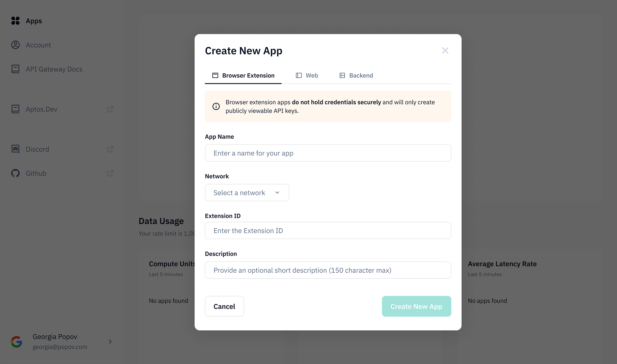Click the Discord logo icon

coord(15,149)
